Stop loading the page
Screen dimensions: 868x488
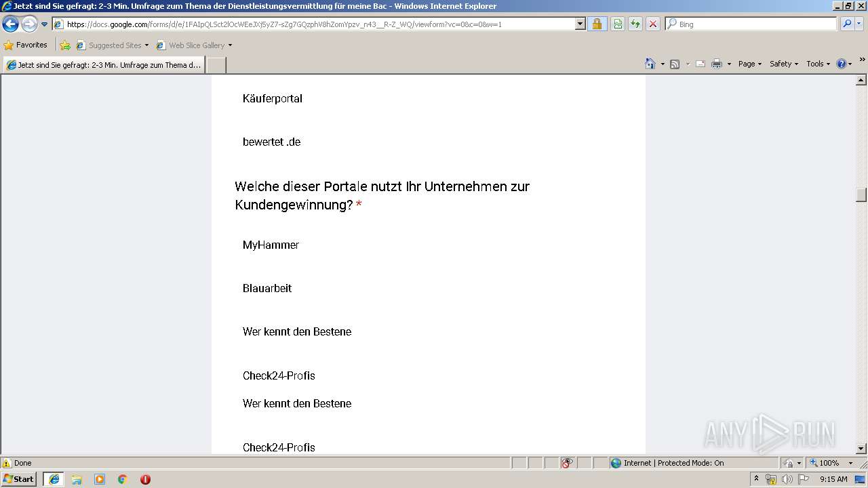coord(653,24)
